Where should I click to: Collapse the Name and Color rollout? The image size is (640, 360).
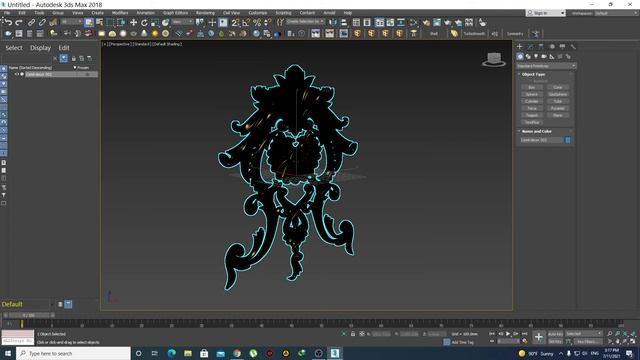[x=536, y=131]
